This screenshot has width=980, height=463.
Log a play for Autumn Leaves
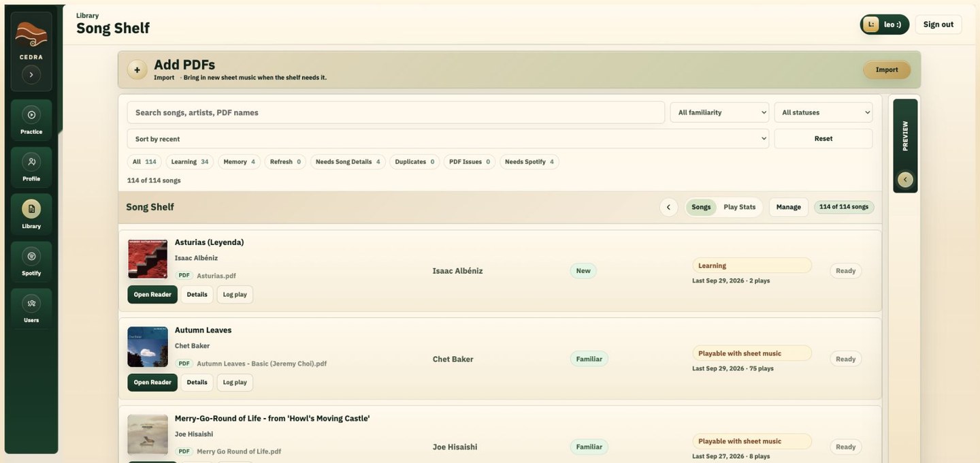click(235, 383)
